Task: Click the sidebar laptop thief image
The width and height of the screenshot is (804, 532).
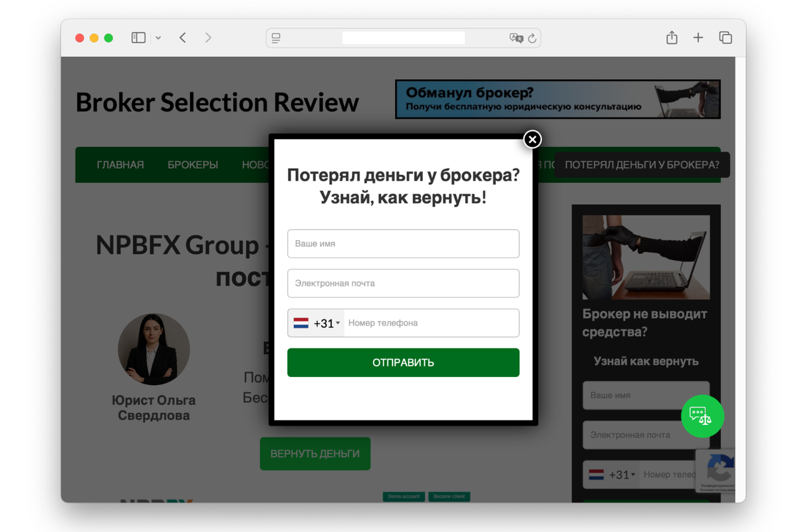Action: [646, 257]
